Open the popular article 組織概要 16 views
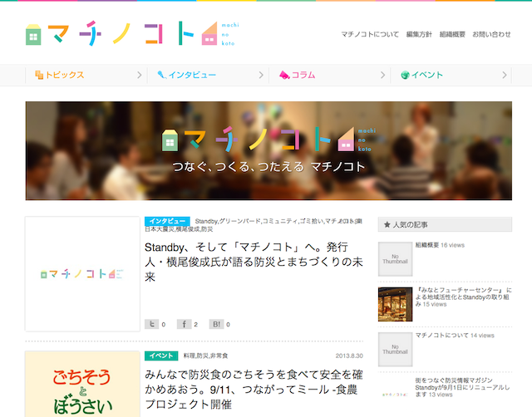 tap(440, 245)
